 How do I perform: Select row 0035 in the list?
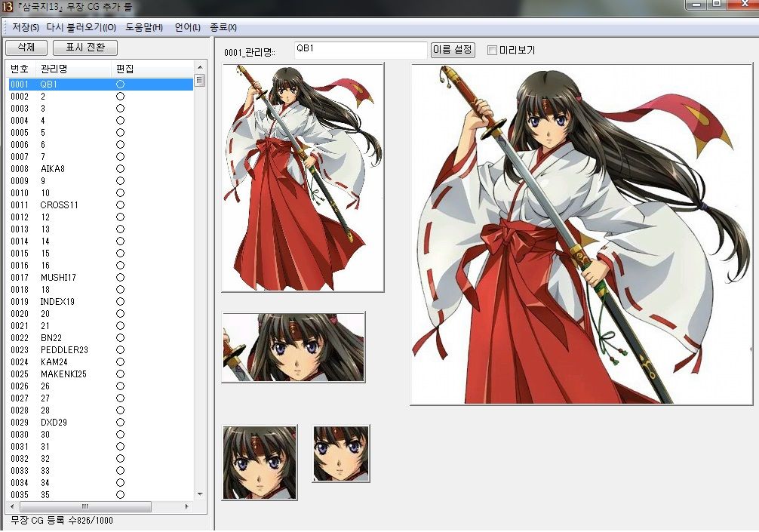(100, 495)
